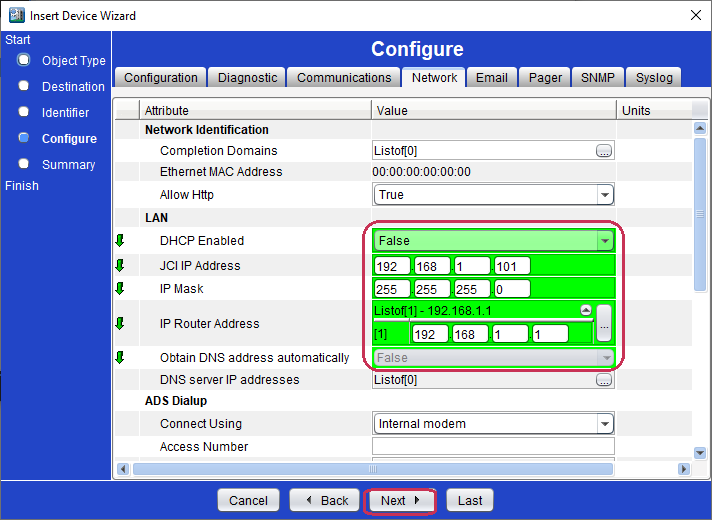Image resolution: width=712 pixels, height=520 pixels.
Task: Click the scroll left arrow
Action: (x=123, y=469)
